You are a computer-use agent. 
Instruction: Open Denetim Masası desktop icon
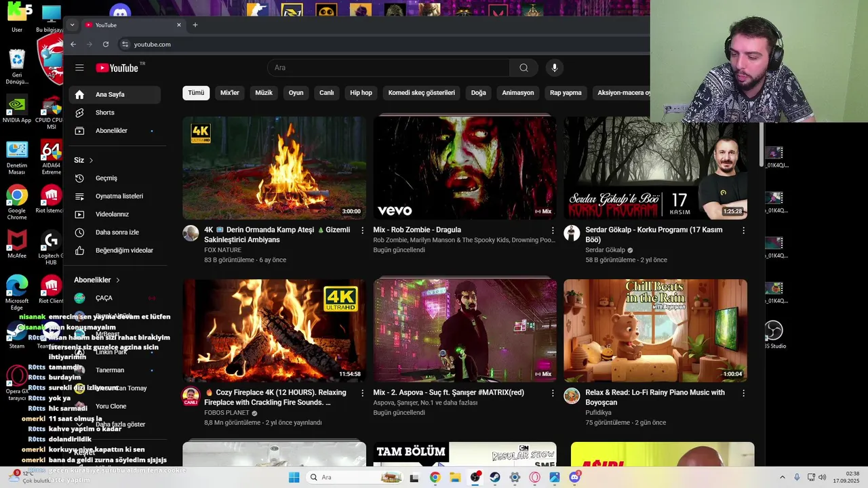click(x=16, y=158)
